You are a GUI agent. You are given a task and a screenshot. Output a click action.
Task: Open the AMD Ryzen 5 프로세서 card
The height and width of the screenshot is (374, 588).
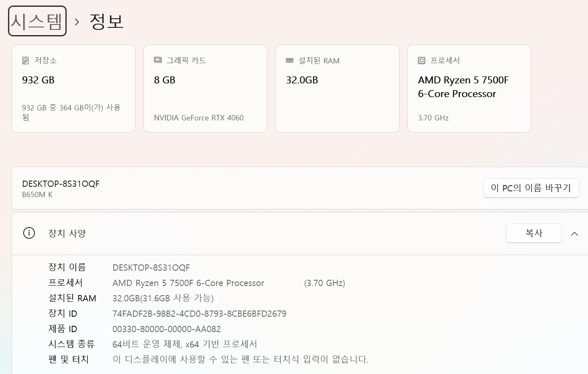(469, 89)
